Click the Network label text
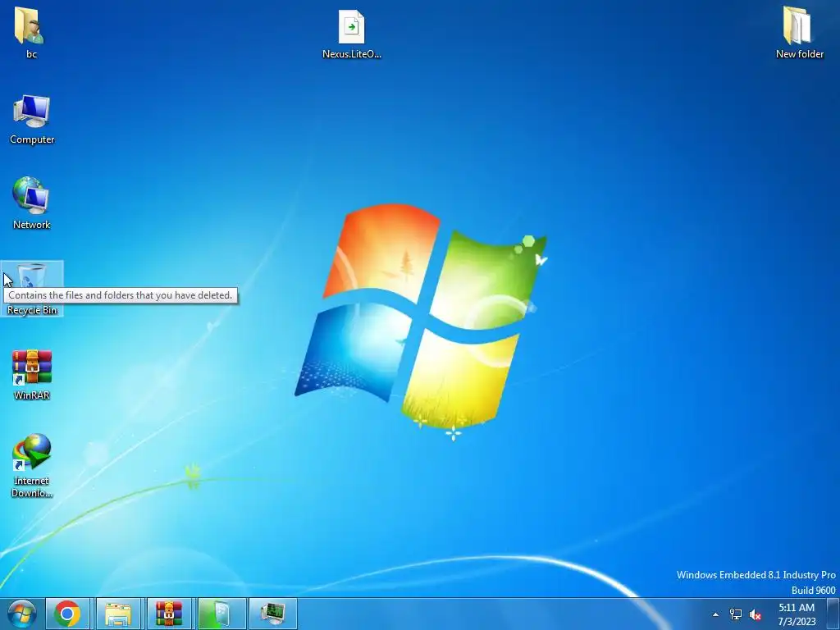The width and height of the screenshot is (840, 630). [x=32, y=225]
